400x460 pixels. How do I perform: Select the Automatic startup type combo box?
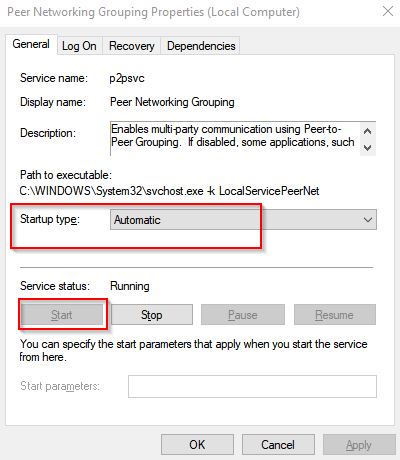[243, 220]
